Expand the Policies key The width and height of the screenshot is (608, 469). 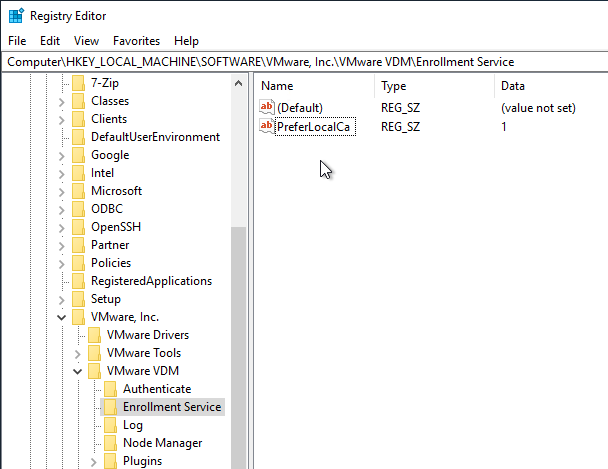point(62,264)
